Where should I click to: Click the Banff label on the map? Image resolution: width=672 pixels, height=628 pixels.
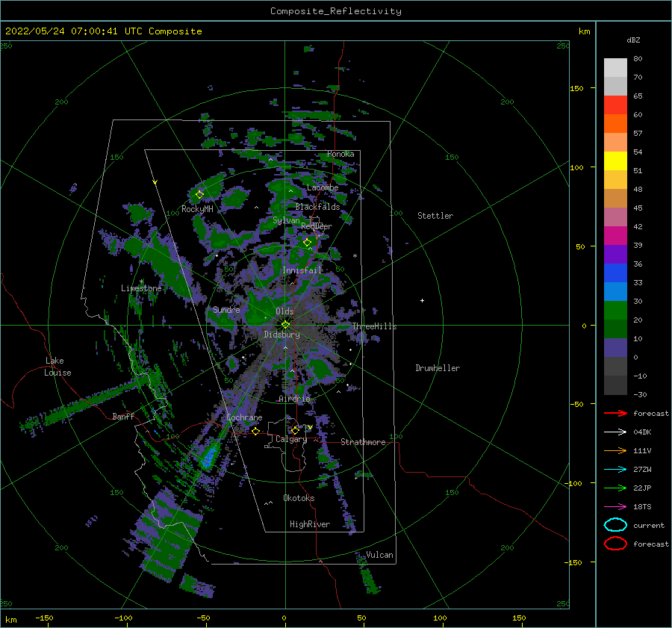point(123,416)
